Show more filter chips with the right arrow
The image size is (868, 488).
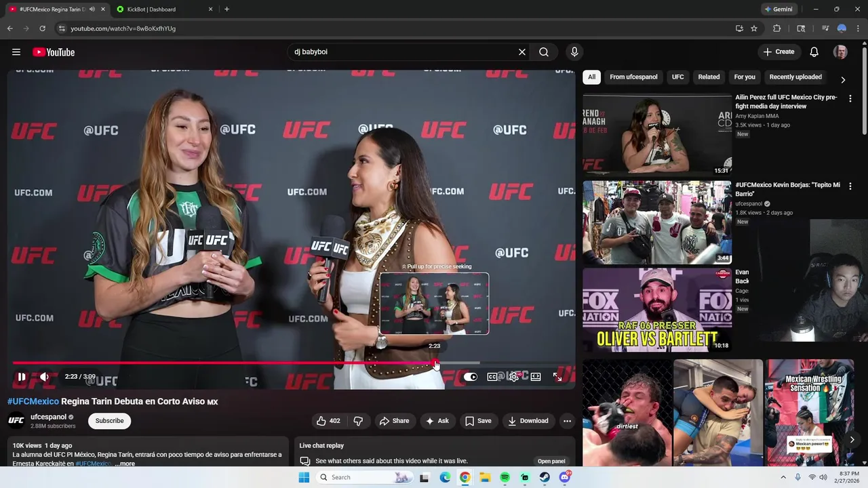point(843,79)
